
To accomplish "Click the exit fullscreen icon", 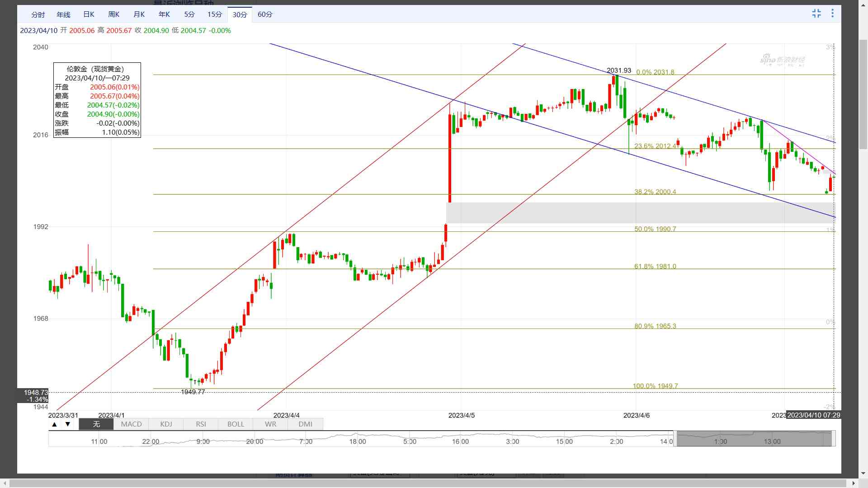I will pyautogui.click(x=816, y=14).
